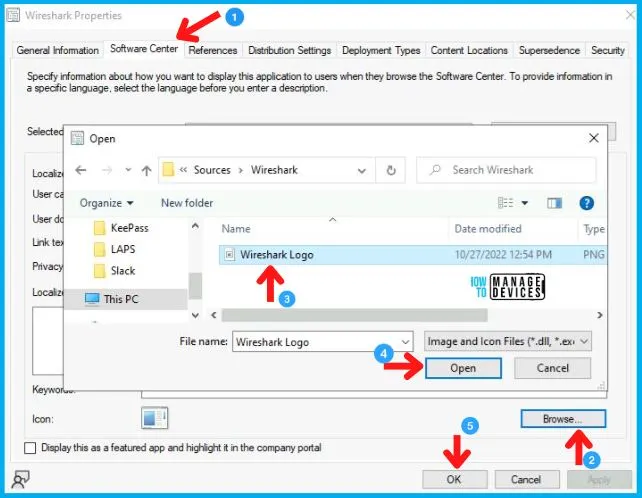642x498 pixels.
Task: Toggle the preview pane icon
Action: 554,203
